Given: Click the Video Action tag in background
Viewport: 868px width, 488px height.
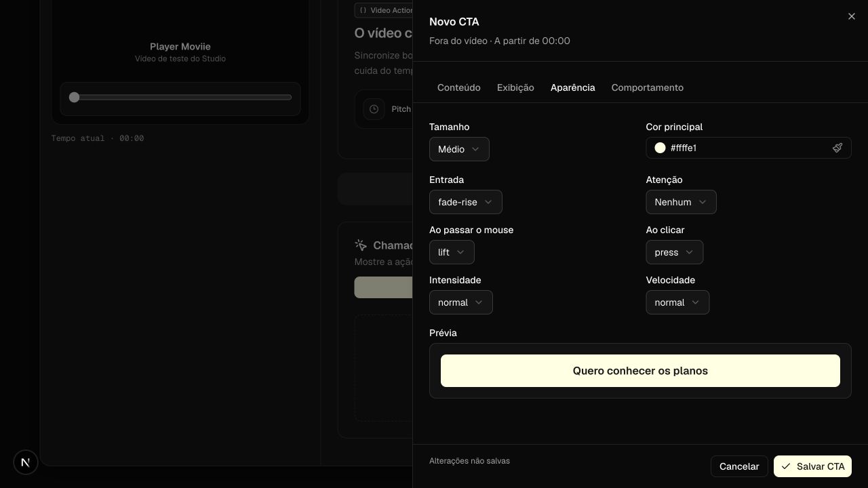Looking at the screenshot, I should 384,10.
